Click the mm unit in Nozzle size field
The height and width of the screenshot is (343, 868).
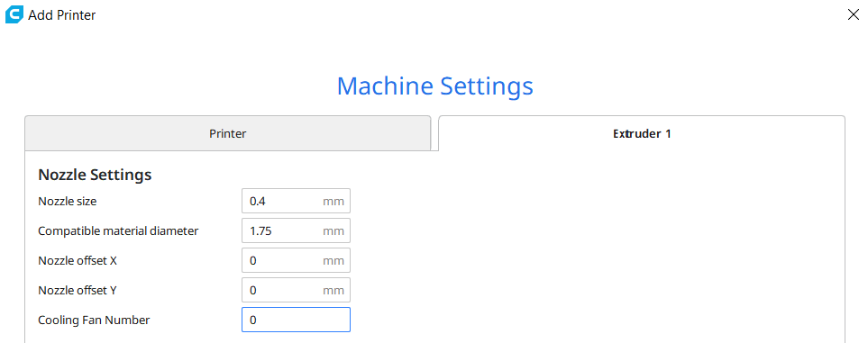(x=333, y=202)
